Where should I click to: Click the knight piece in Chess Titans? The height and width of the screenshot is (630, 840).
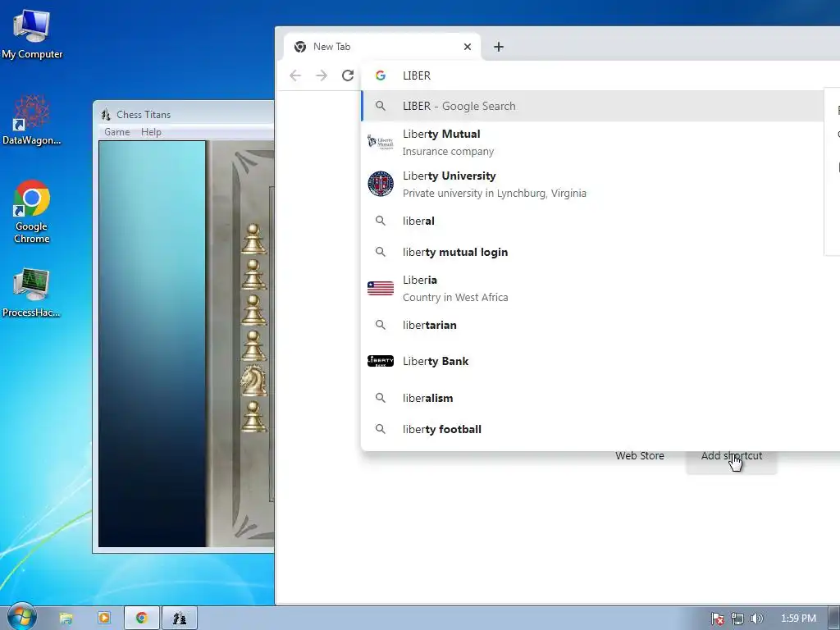click(x=253, y=381)
